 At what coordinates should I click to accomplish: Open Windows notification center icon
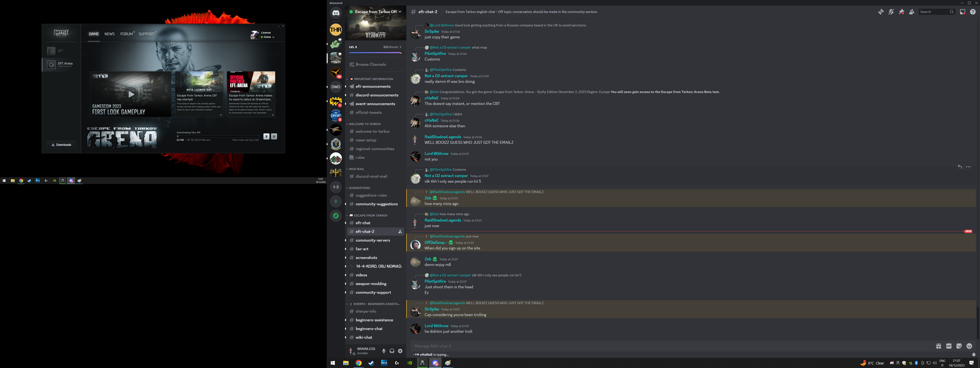[x=971, y=363]
